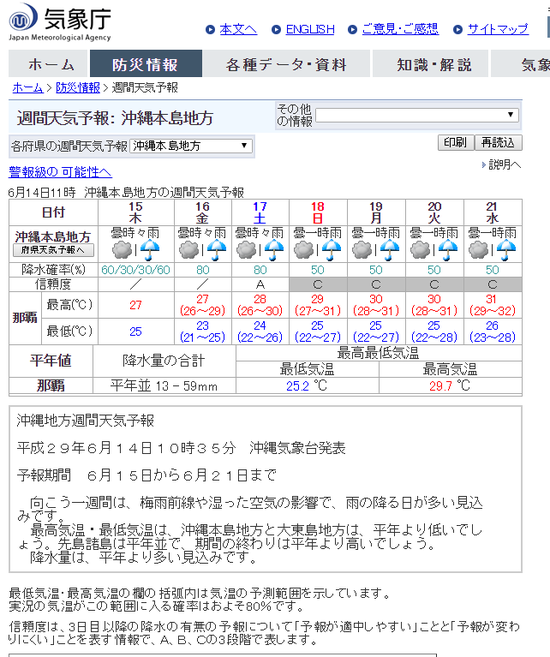The height and width of the screenshot is (657, 550).
Task: Click the umbrella icon for the 16th
Action: (217, 251)
